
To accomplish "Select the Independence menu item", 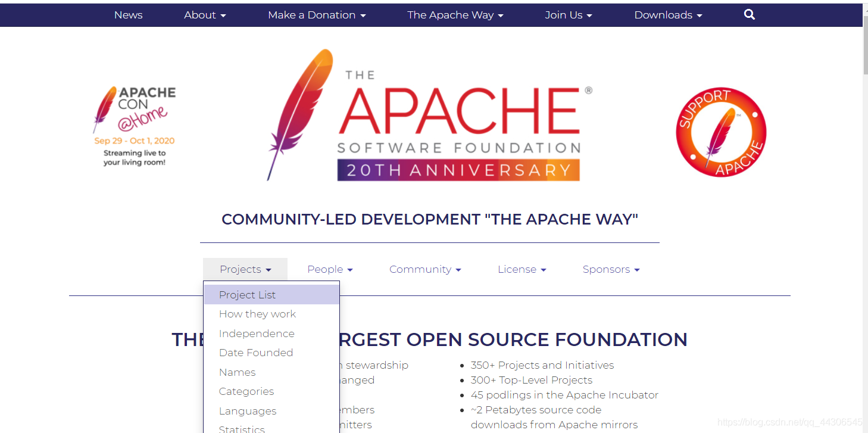I will [x=271, y=334].
